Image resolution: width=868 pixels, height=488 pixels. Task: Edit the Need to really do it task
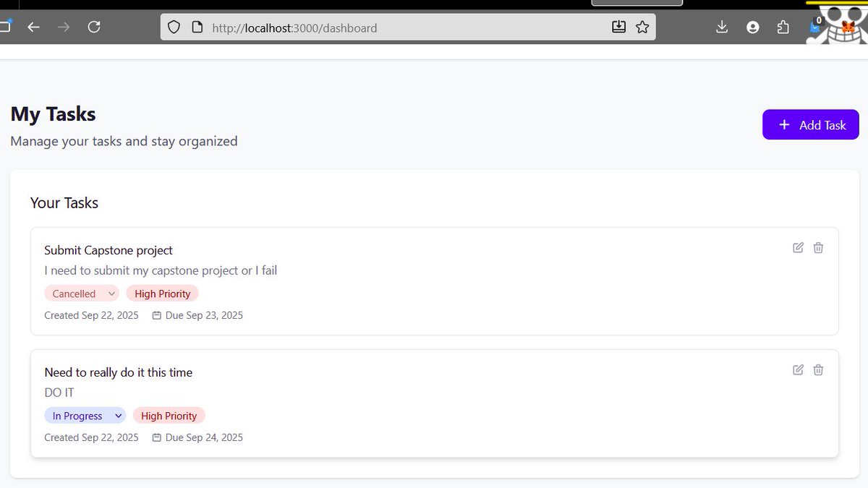tap(797, 369)
